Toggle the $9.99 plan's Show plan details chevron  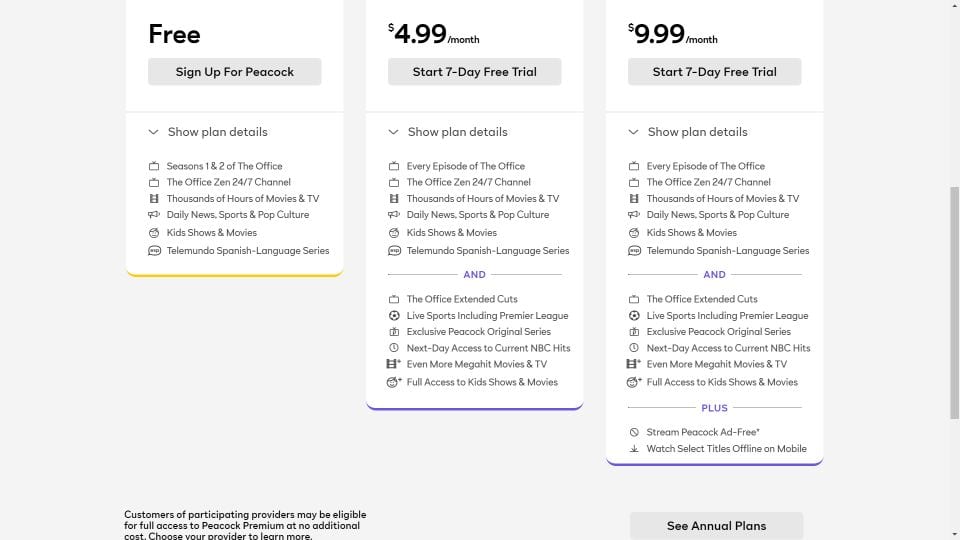click(633, 132)
